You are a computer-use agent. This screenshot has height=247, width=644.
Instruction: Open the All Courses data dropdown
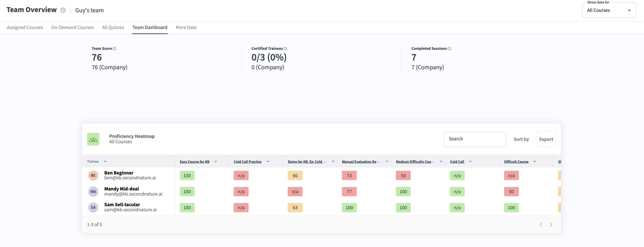(609, 10)
